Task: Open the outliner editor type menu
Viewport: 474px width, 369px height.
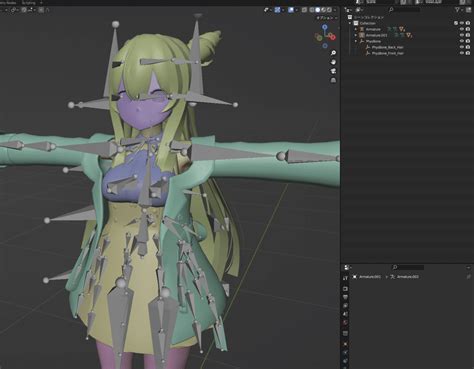Action: click(347, 10)
